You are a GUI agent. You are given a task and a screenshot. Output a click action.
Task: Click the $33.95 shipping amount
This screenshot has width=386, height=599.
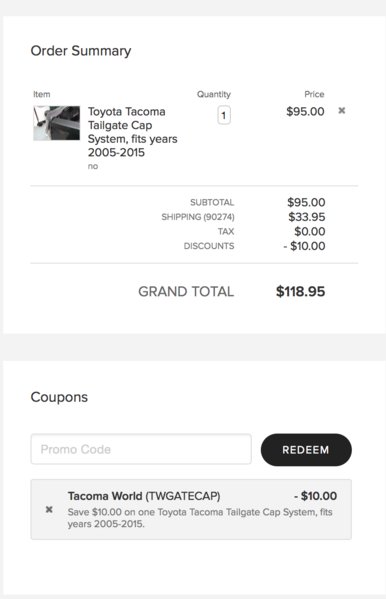click(307, 217)
